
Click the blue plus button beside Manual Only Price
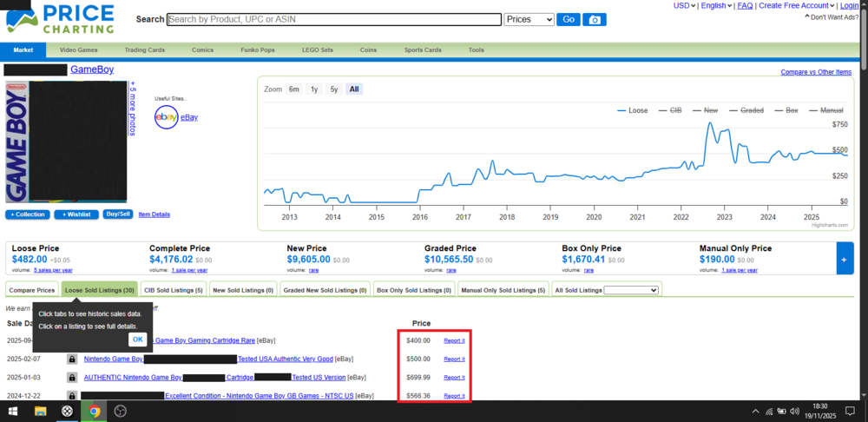coord(844,259)
